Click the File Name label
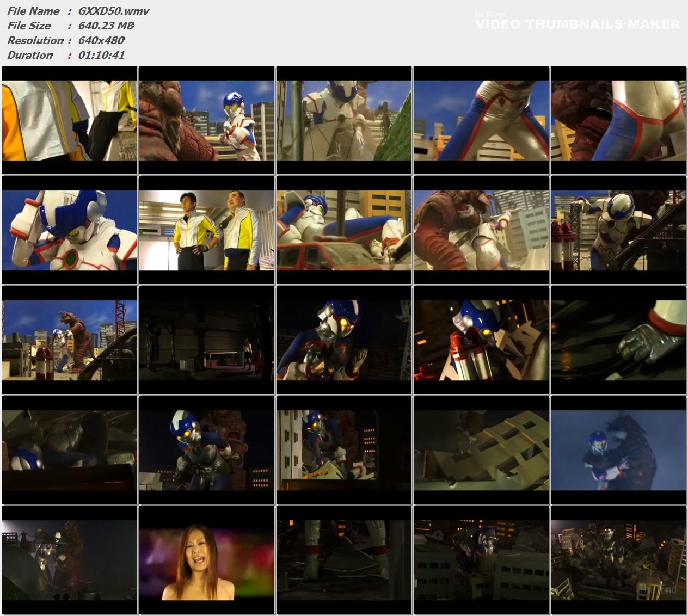This screenshot has height=616, width=688. click(x=33, y=11)
